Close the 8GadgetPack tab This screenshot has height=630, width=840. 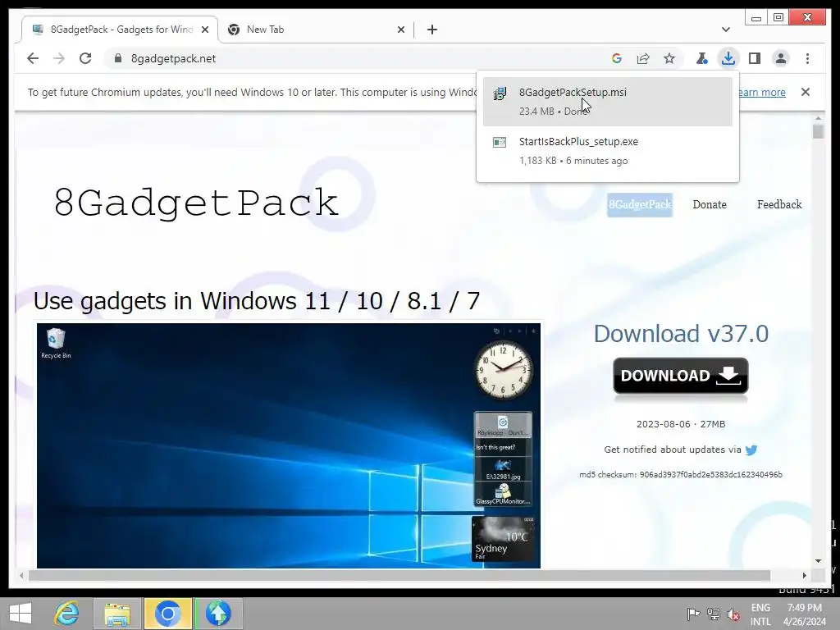[204, 30]
